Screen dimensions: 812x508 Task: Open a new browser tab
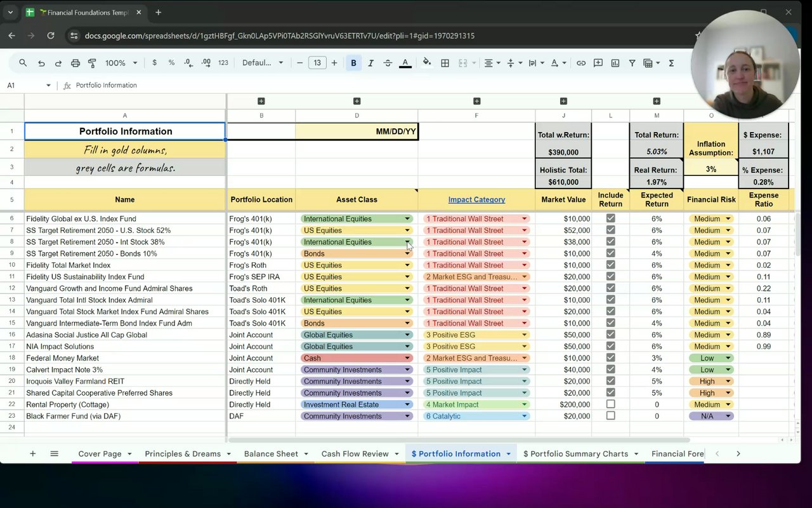point(158,12)
